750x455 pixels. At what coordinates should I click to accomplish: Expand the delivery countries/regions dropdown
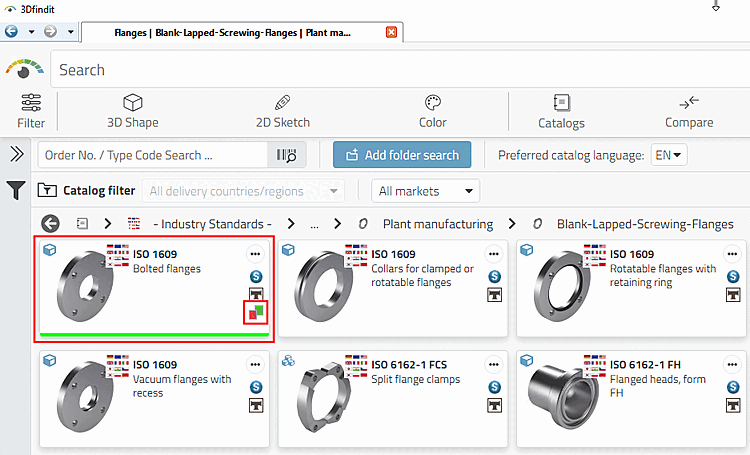(x=244, y=190)
